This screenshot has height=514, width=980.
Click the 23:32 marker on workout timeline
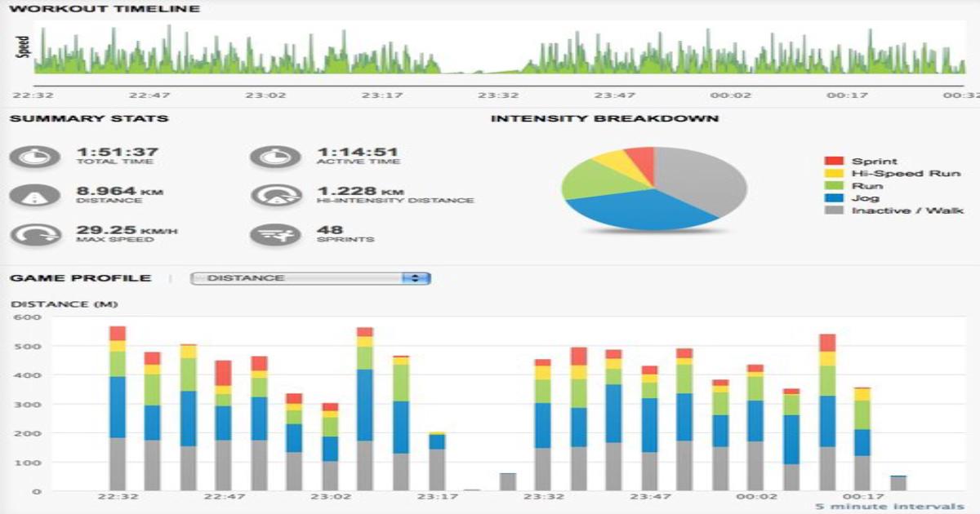click(x=498, y=95)
